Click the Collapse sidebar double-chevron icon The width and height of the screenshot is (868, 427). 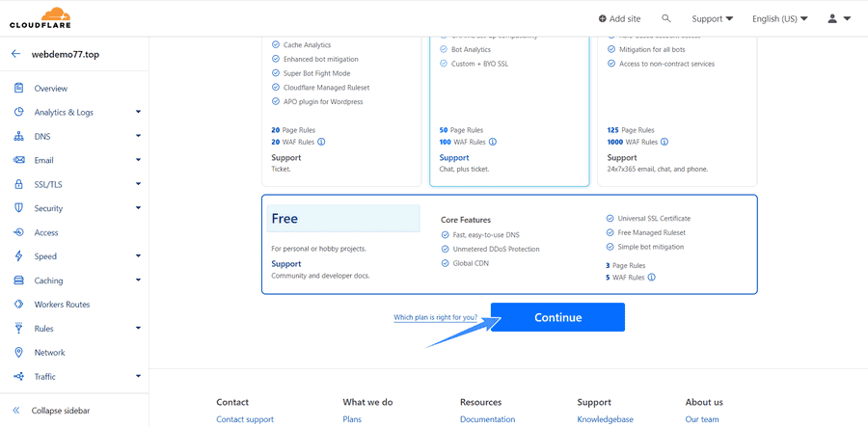16,411
